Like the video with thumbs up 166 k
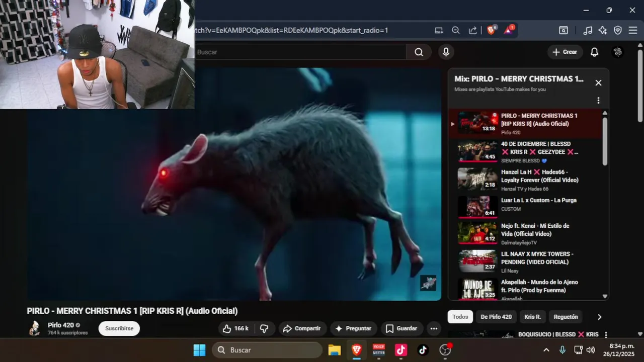Screen dimensions: 644x362 click(x=236, y=328)
